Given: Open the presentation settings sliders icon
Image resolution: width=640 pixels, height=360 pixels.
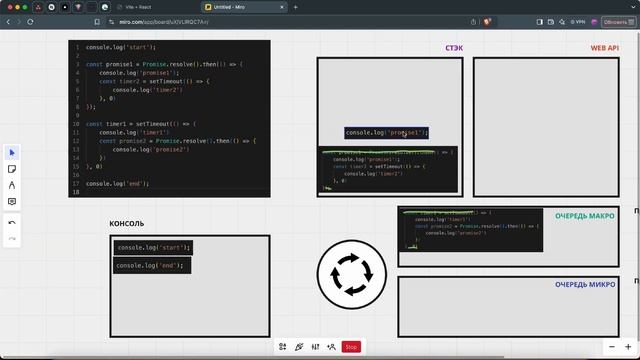Looking at the screenshot, I should tap(282, 347).
